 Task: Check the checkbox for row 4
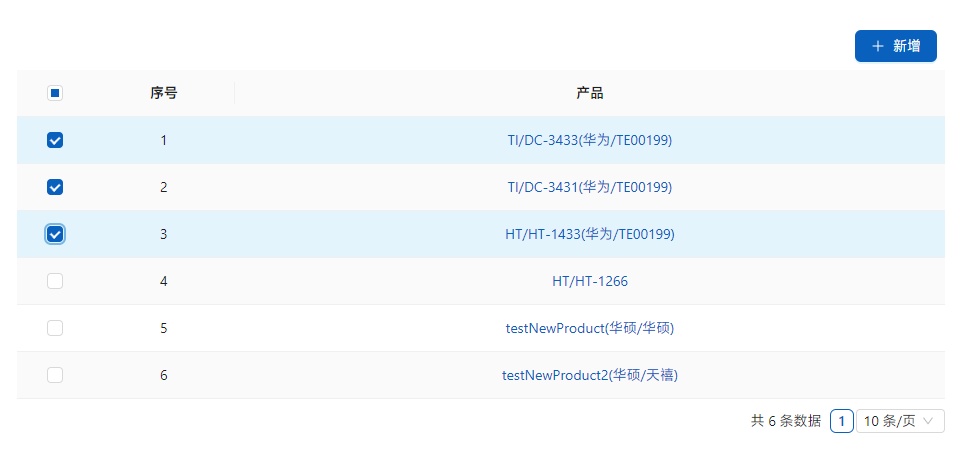pos(55,281)
